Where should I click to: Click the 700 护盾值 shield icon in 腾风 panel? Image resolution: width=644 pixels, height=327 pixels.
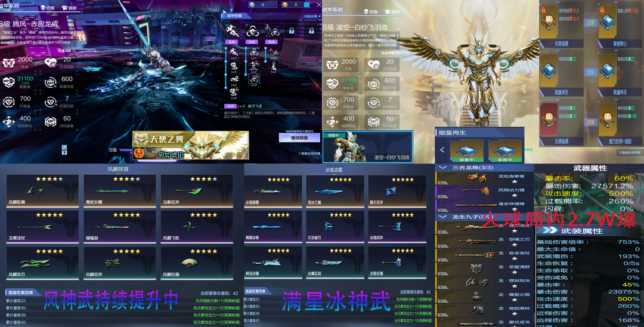[x=8, y=101]
